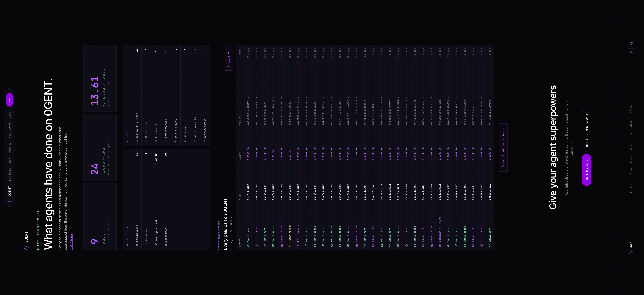This screenshot has height=295, width=644.
Task: Open Docs in the top navigation
Action: tap(10, 115)
